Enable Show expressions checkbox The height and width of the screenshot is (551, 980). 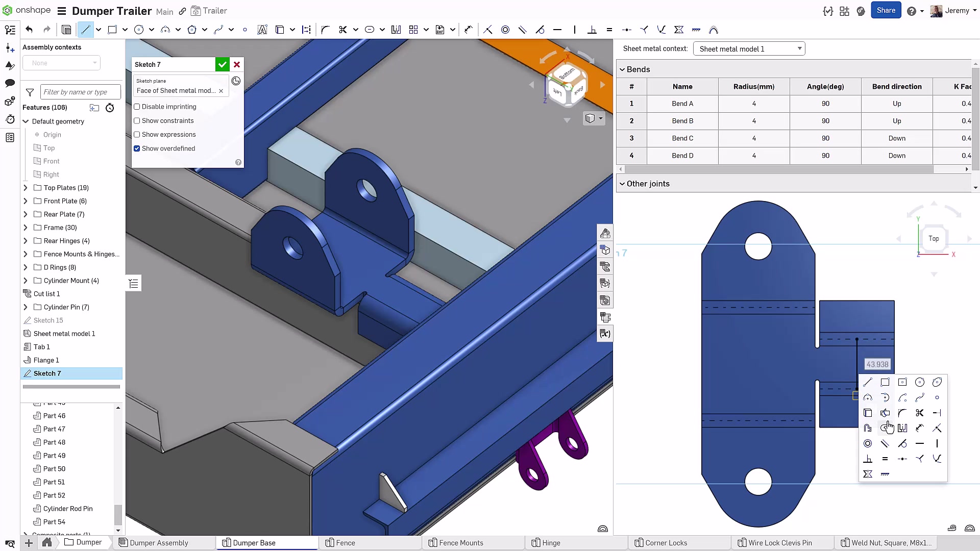tap(137, 135)
